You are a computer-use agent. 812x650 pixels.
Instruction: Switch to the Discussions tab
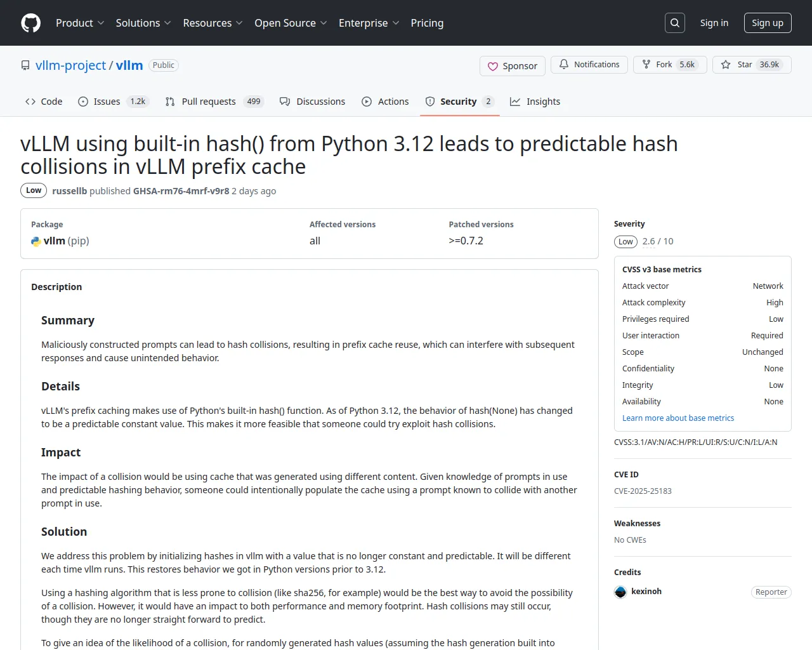[x=313, y=102]
